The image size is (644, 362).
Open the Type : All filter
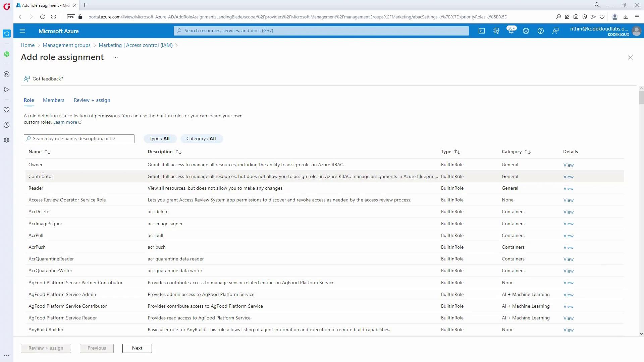(x=160, y=139)
